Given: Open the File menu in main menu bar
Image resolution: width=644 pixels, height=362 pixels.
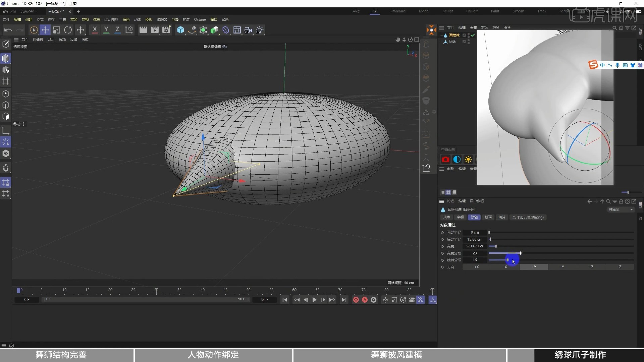Looking at the screenshot, I should (6, 19).
